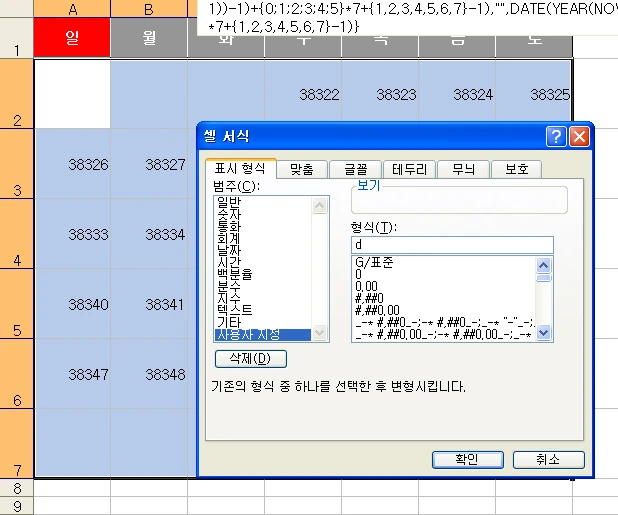Select row 3 header

point(17,164)
